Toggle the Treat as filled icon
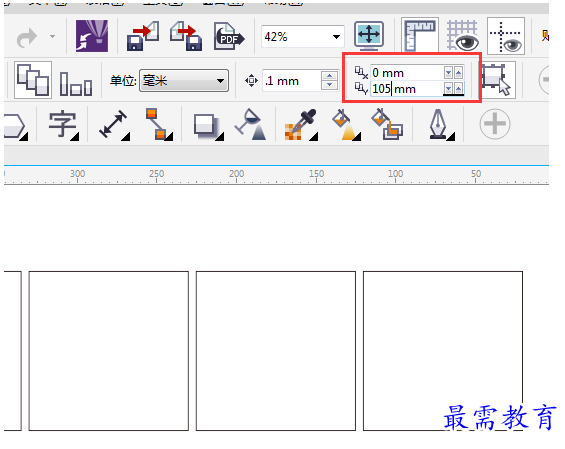Viewport: 565px width, 449px height. [x=498, y=80]
